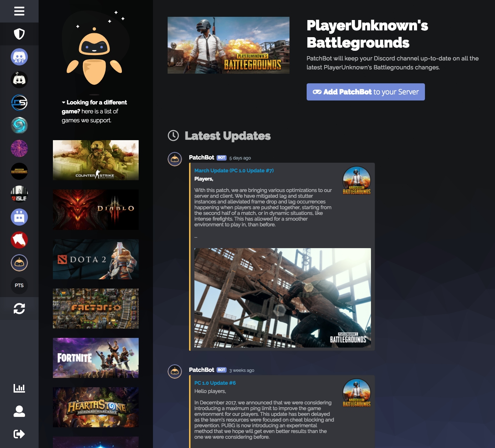Select the PTS circle in the sidebar
The height and width of the screenshot is (448, 495).
19,285
